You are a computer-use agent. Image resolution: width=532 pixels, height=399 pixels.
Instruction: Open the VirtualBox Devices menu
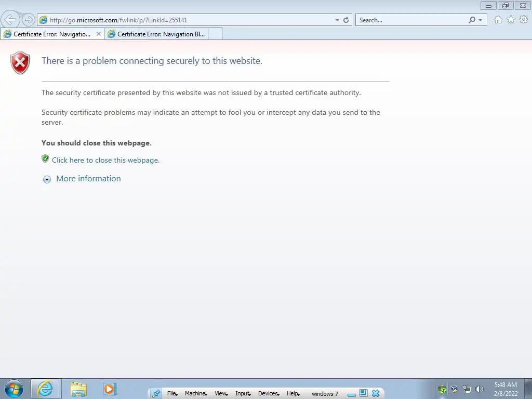(x=269, y=393)
